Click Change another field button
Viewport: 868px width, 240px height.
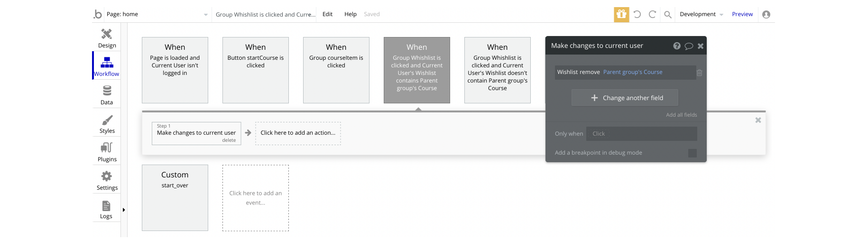coord(625,98)
